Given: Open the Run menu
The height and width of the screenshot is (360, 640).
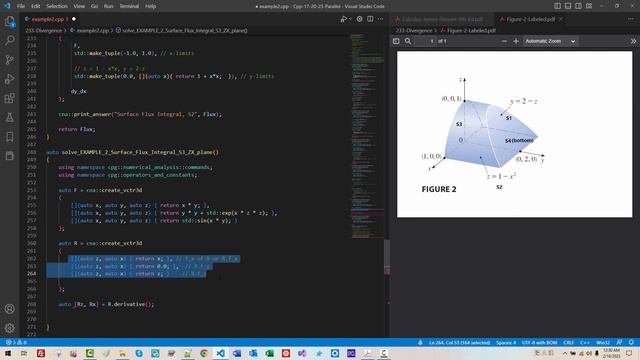Looking at the screenshot, I should coord(108,6).
